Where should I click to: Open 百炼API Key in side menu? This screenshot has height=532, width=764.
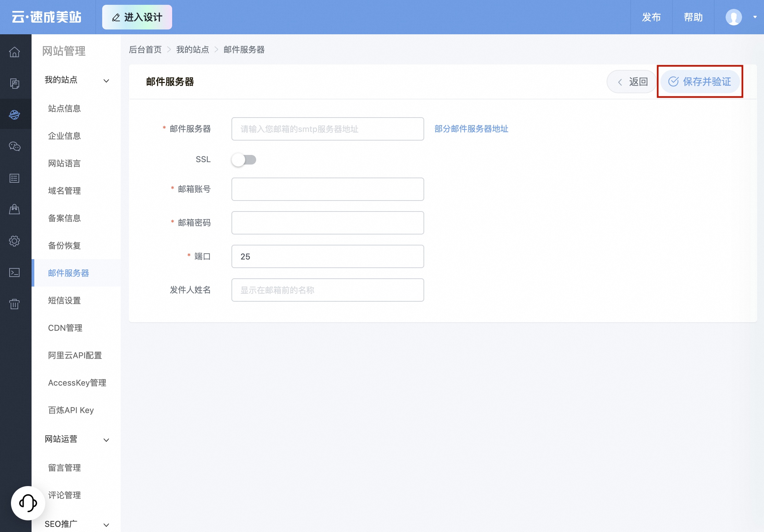coord(71,410)
